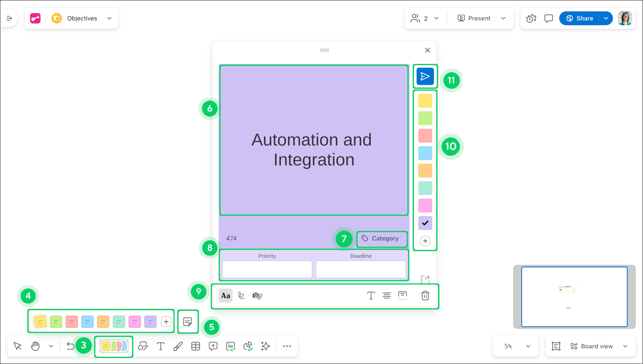Screen dimensions: 643x364
Task: Open the zoom level 5% dropdown
Action: (516, 346)
